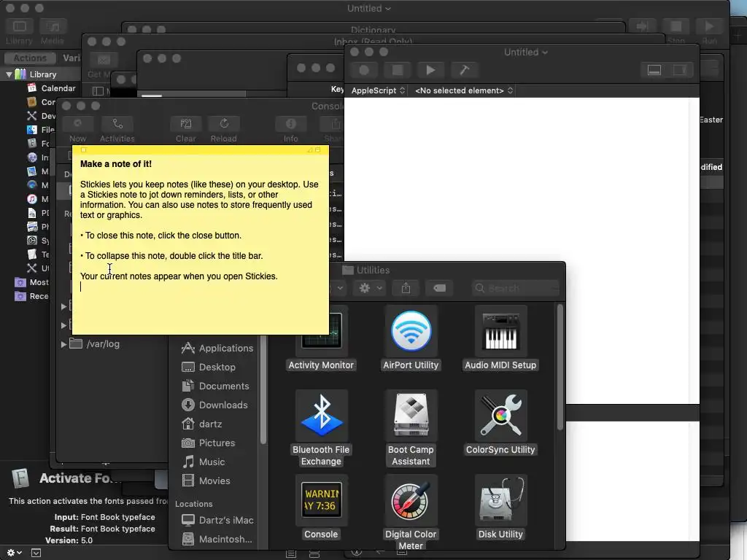Open ColorSync Utility icon
Viewport: 747px width, 560px height.
(x=500, y=416)
